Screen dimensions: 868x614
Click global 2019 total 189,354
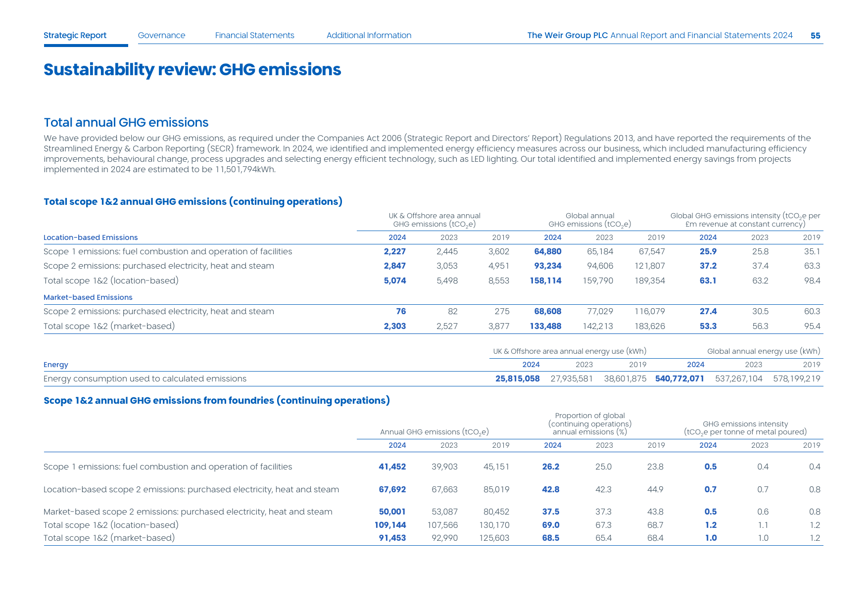click(650, 281)
